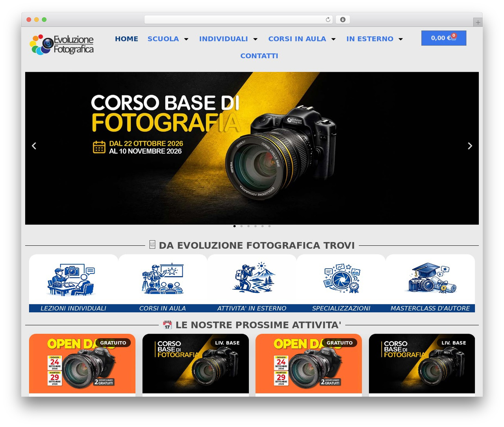The image size is (504, 427).
Task: Open the Corso Base di Fotografia banner
Action: [252, 148]
